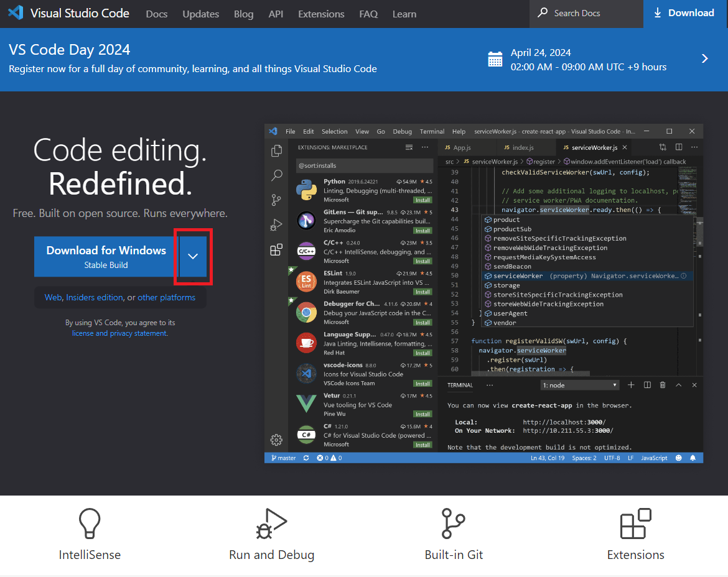Click the Built-in Git branch icon
The width and height of the screenshot is (728, 577).
[453, 523]
